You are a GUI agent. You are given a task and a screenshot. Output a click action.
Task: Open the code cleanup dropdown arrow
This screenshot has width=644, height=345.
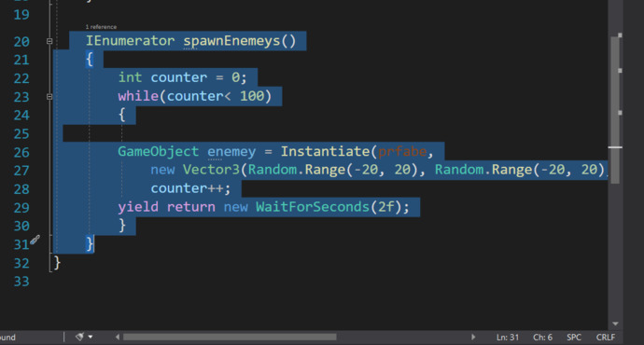91,337
